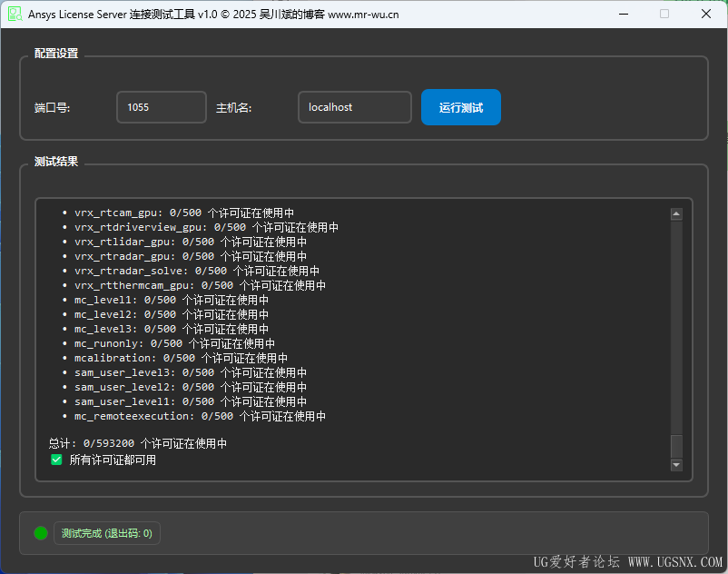
Task: Select the sam_user_level3 license entry
Action: [x=185, y=372]
